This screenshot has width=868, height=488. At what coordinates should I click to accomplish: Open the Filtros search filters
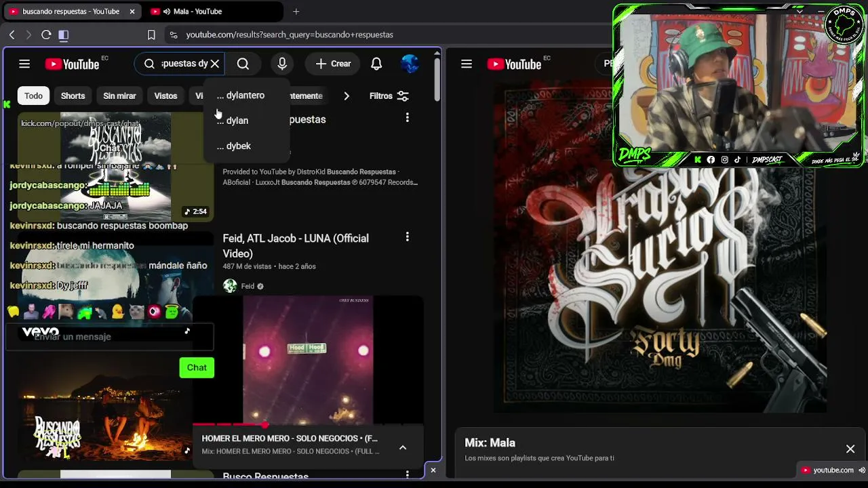(389, 96)
